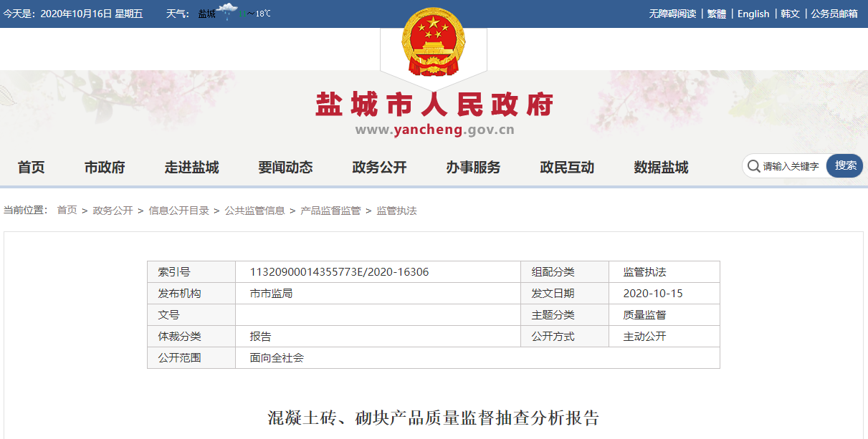Open 公务员邮箱 mail link
The image size is (868, 439).
coord(834,14)
